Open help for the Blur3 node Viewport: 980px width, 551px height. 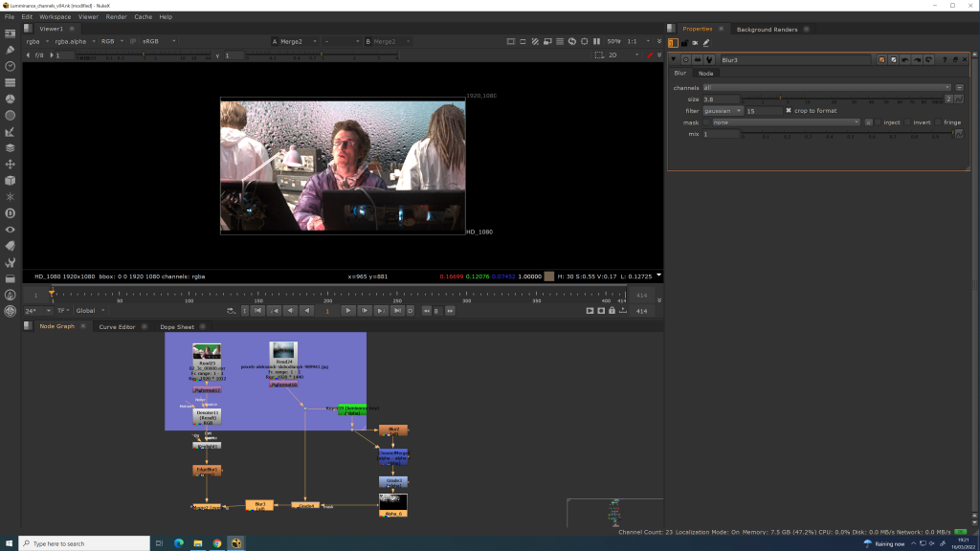pos(945,60)
